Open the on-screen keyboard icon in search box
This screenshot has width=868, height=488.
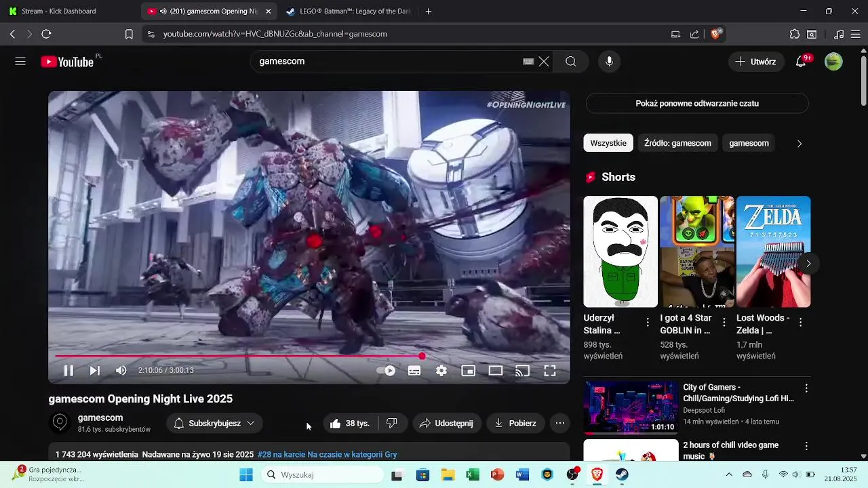coord(528,62)
